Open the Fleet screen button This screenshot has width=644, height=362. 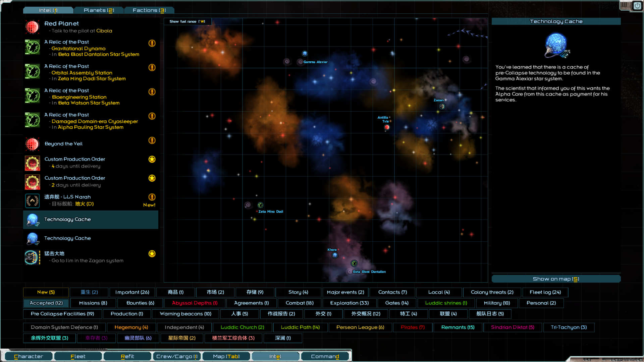[78, 356]
